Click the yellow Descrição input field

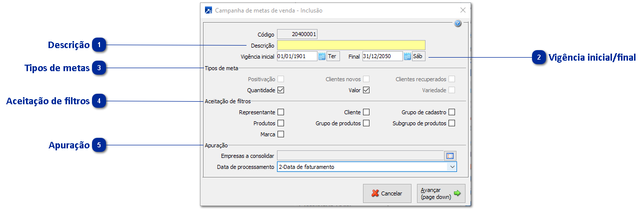351,46
